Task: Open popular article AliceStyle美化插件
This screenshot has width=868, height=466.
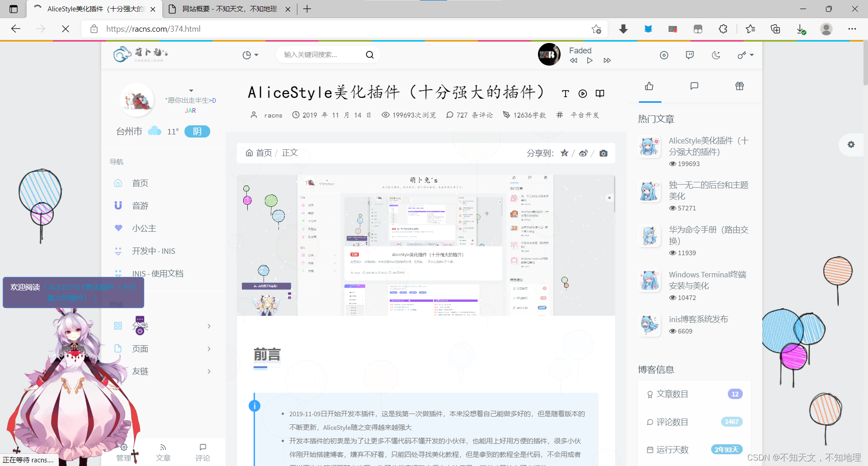Action: click(x=708, y=146)
